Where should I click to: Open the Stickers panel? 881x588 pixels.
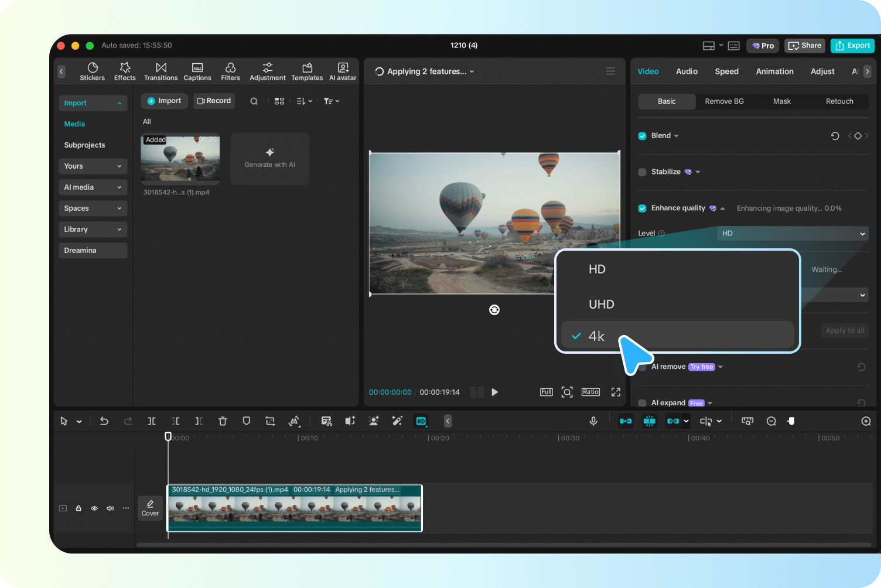[x=92, y=71]
